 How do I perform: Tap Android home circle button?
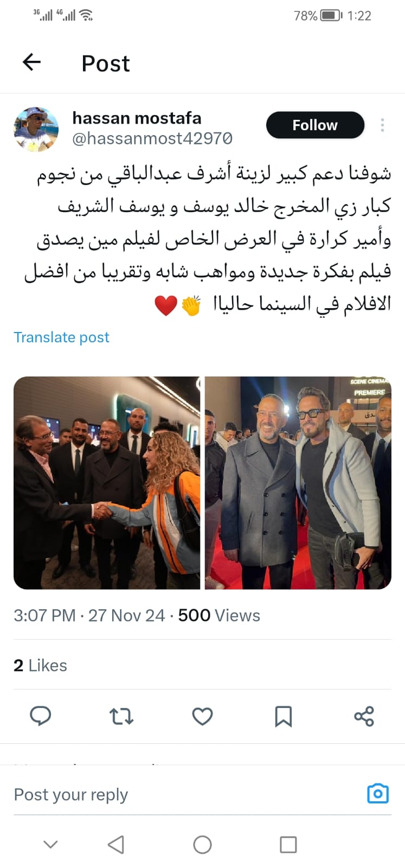(x=202, y=844)
